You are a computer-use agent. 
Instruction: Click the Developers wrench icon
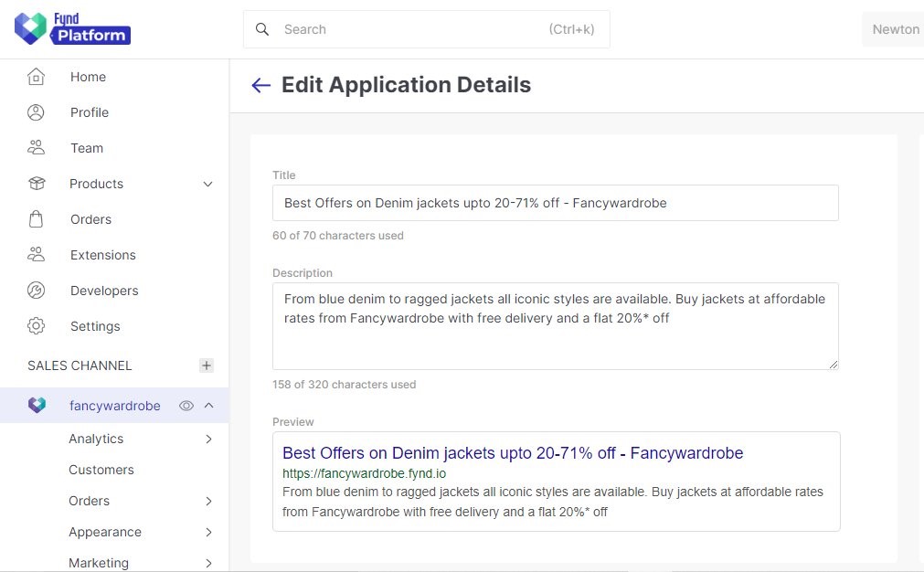[36, 291]
